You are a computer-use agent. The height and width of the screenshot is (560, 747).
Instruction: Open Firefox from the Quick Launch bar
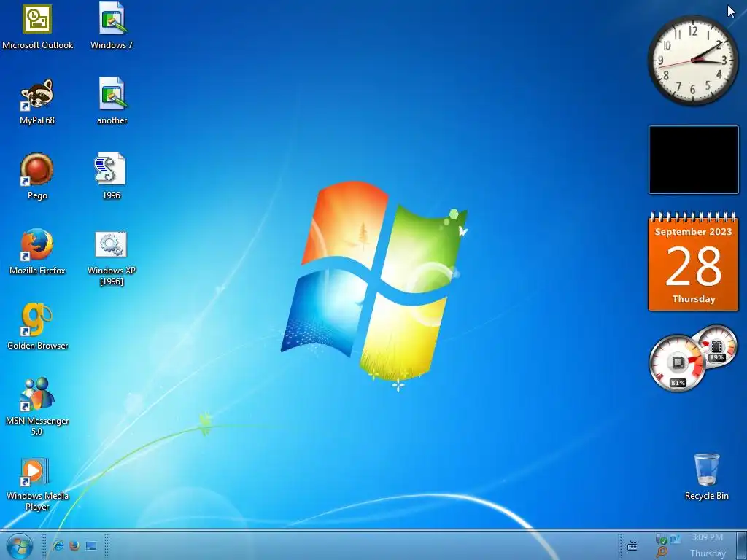74,545
